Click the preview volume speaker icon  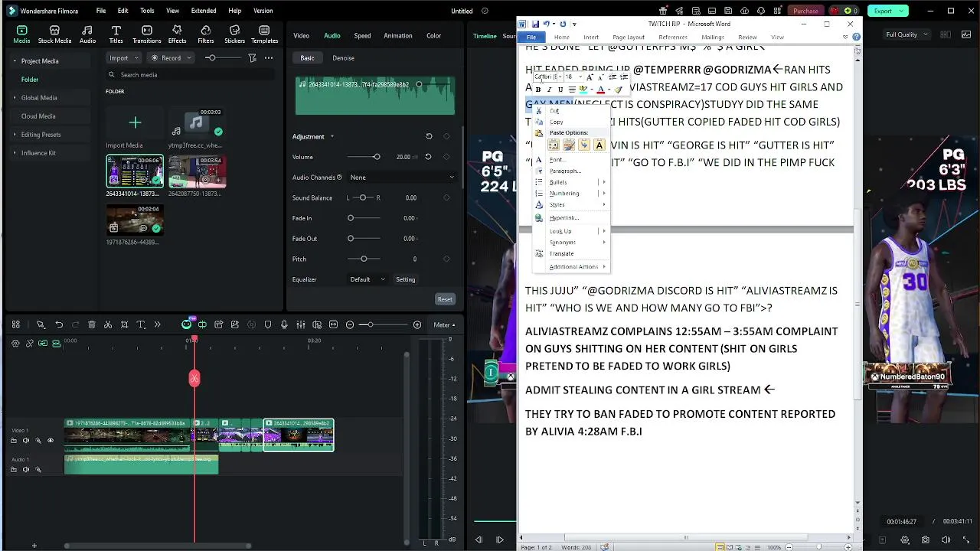[947, 540]
